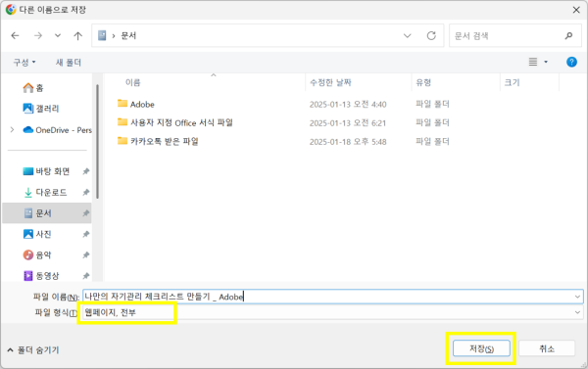Screen dimensions: 588x369
Task: Select OneDrive - Pers in sidebar
Action: tap(57, 130)
